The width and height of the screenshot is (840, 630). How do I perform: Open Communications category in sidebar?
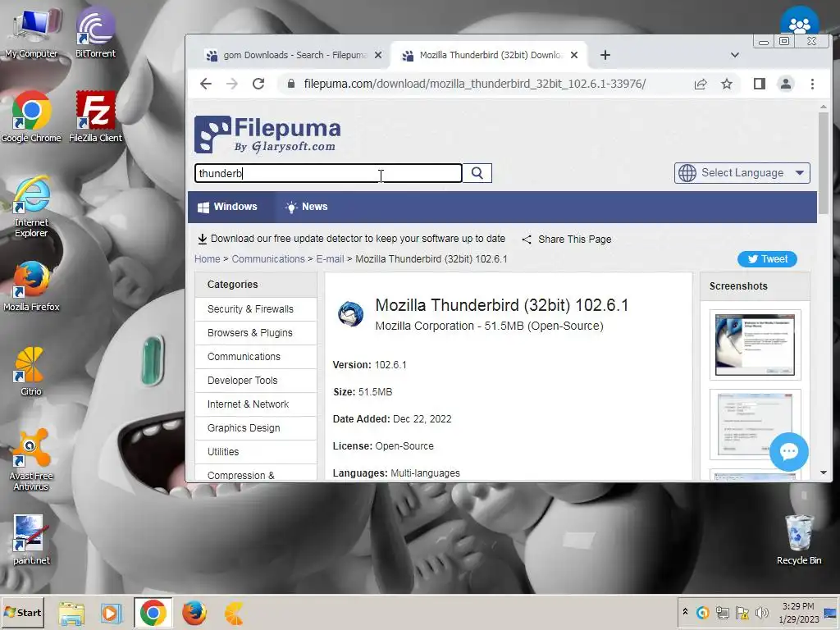tap(256, 357)
